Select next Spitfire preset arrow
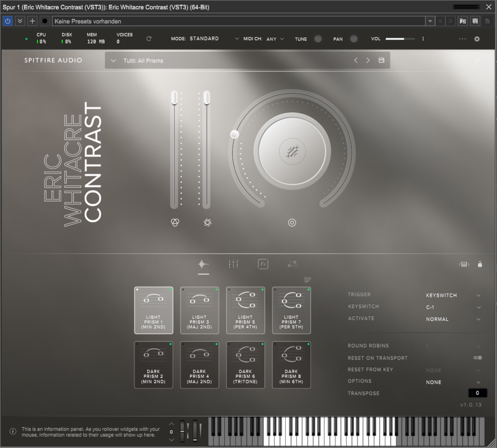 pos(368,61)
